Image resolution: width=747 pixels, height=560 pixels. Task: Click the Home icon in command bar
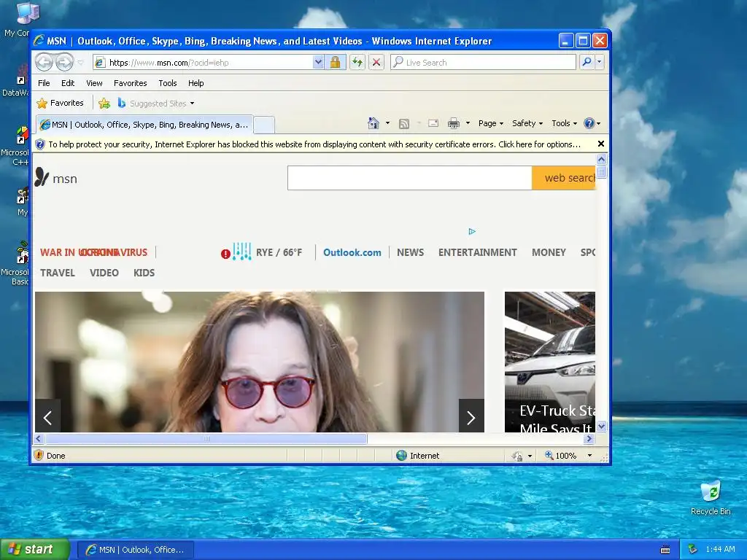(373, 123)
